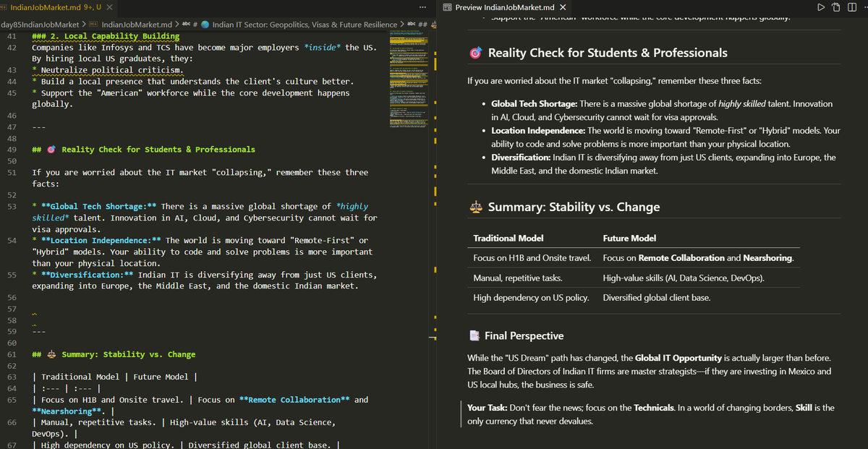
Task: Click the 'High-value skills (AI, Data Science, DevOps).' cell
Action: click(x=684, y=278)
